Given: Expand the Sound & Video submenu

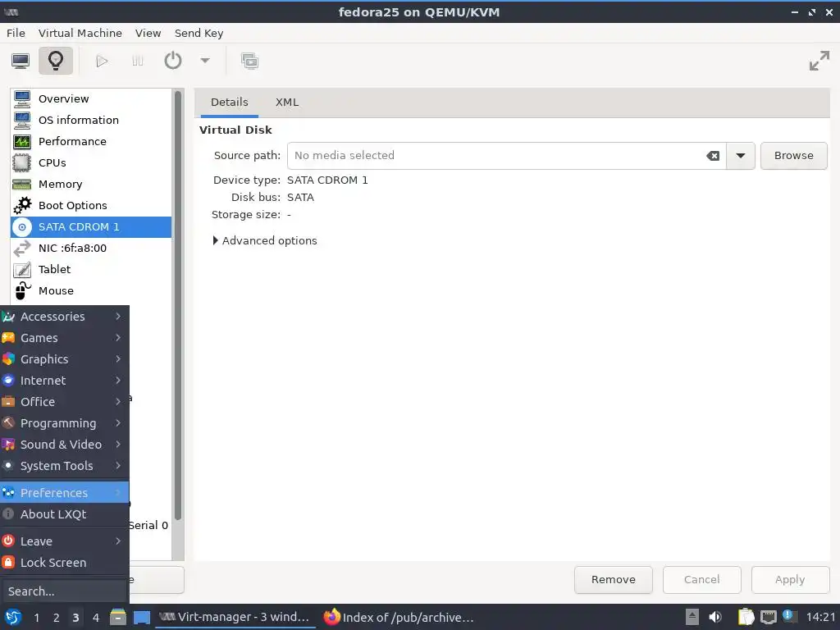Looking at the screenshot, I should click(x=64, y=445).
